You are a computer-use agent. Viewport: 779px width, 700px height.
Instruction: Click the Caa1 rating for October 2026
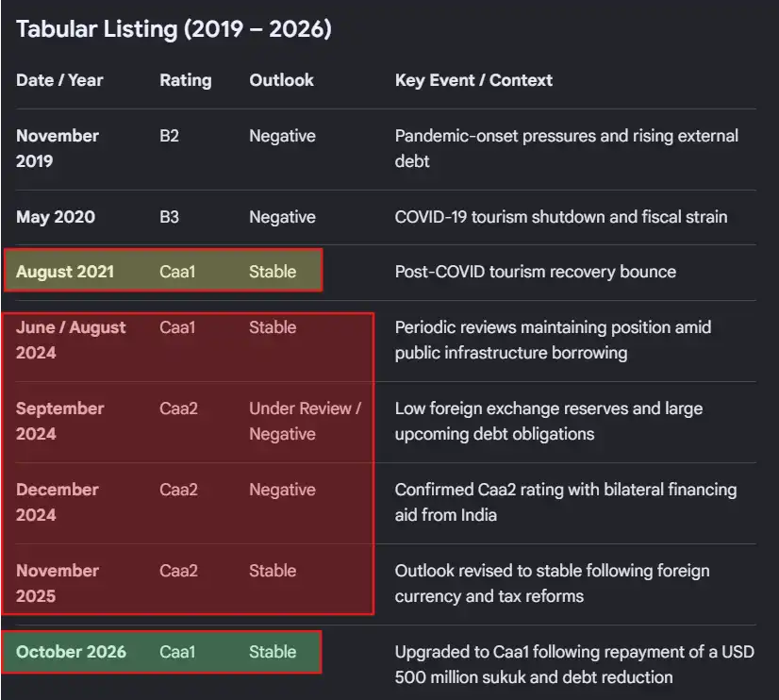tap(177, 651)
